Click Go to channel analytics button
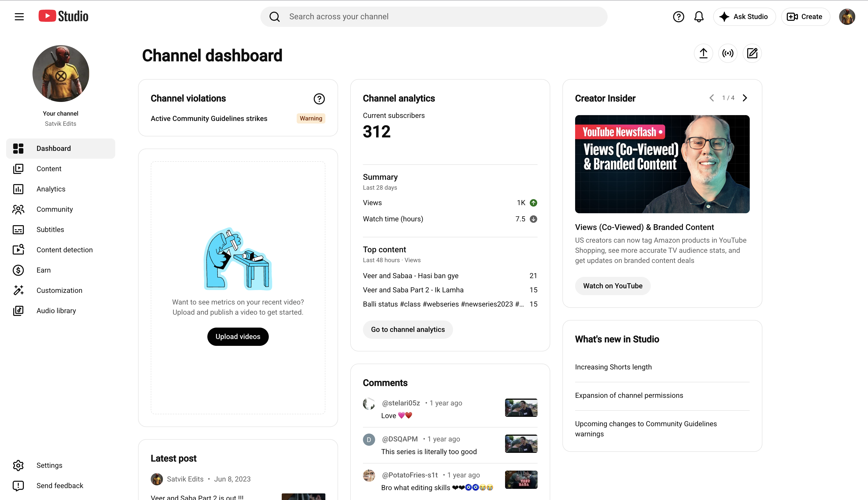The width and height of the screenshot is (868, 500). point(408,330)
